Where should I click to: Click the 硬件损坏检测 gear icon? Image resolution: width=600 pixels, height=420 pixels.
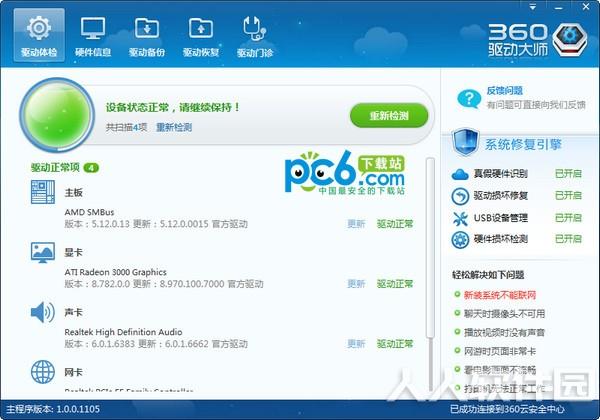pos(460,240)
